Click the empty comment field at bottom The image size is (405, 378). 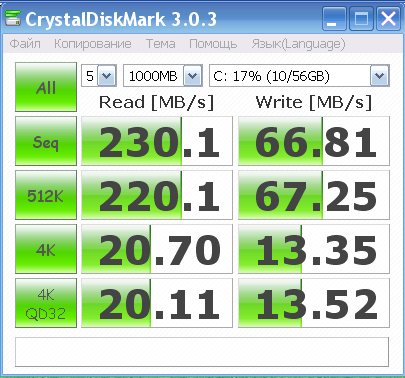click(202, 352)
